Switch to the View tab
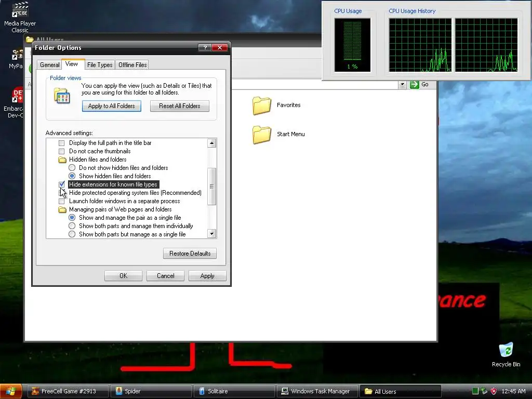 tap(72, 64)
